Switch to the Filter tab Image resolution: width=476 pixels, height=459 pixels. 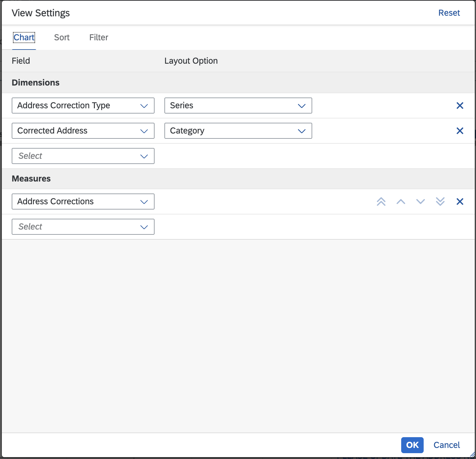[x=99, y=37]
